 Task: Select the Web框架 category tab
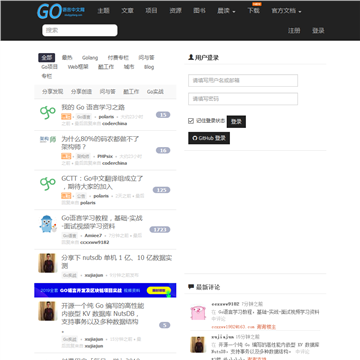(78, 67)
